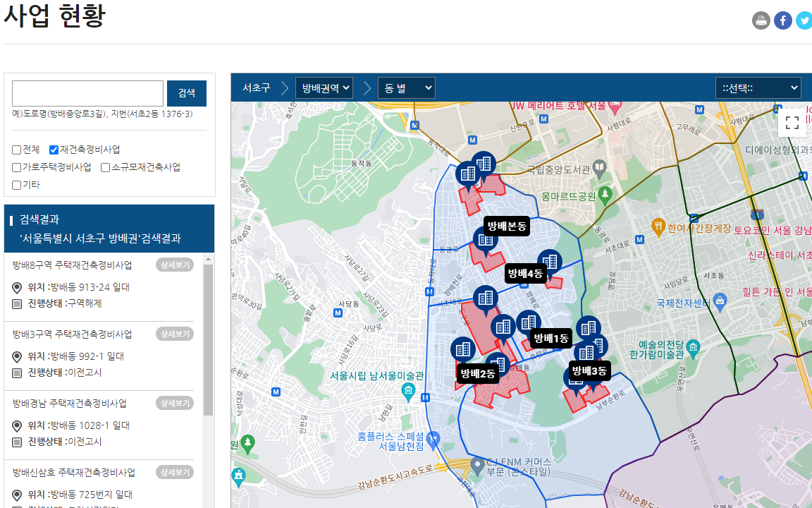The width and height of the screenshot is (812, 508).
Task: Click the 방배본동 map label
Action: (x=507, y=226)
